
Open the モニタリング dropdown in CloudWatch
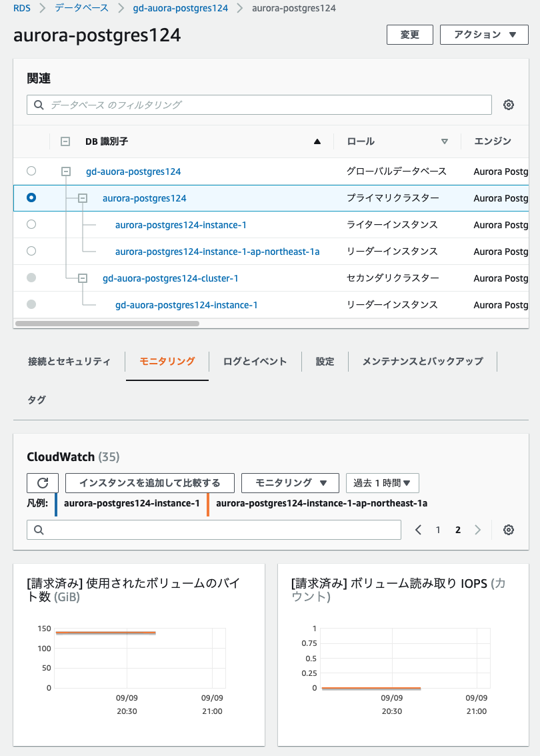pos(290,482)
